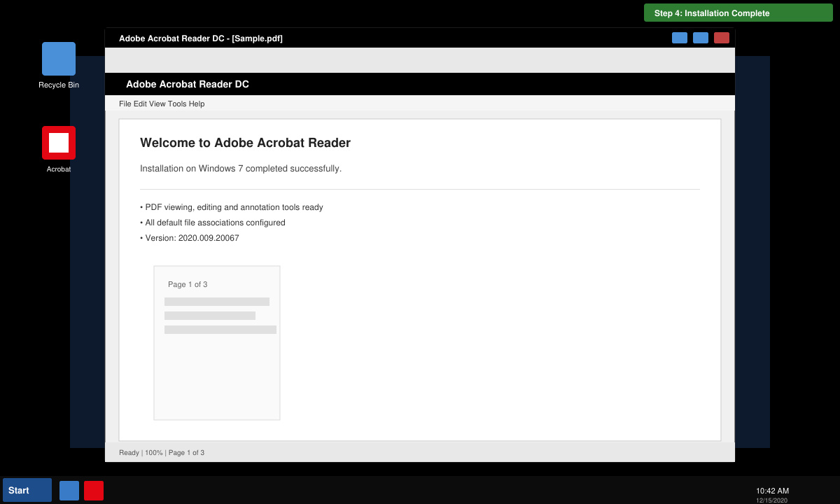The image size is (840, 504).
Task: Click the Ready status bar text
Action: point(129,453)
